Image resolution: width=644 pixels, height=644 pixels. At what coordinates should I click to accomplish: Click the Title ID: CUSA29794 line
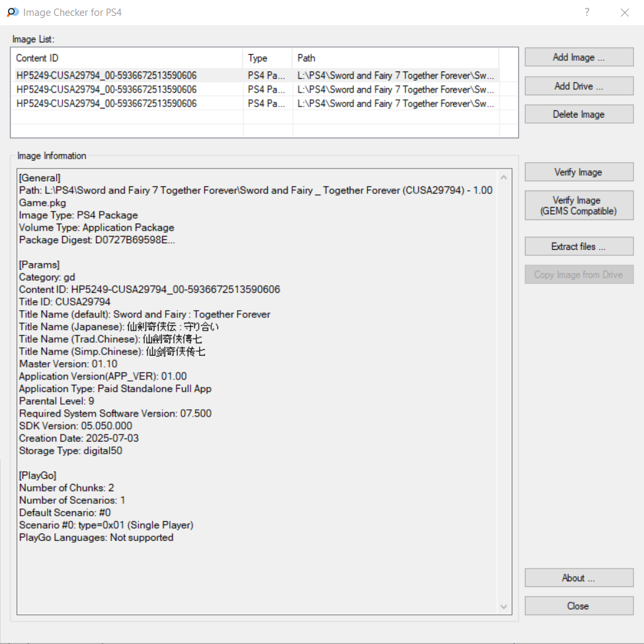coord(65,302)
